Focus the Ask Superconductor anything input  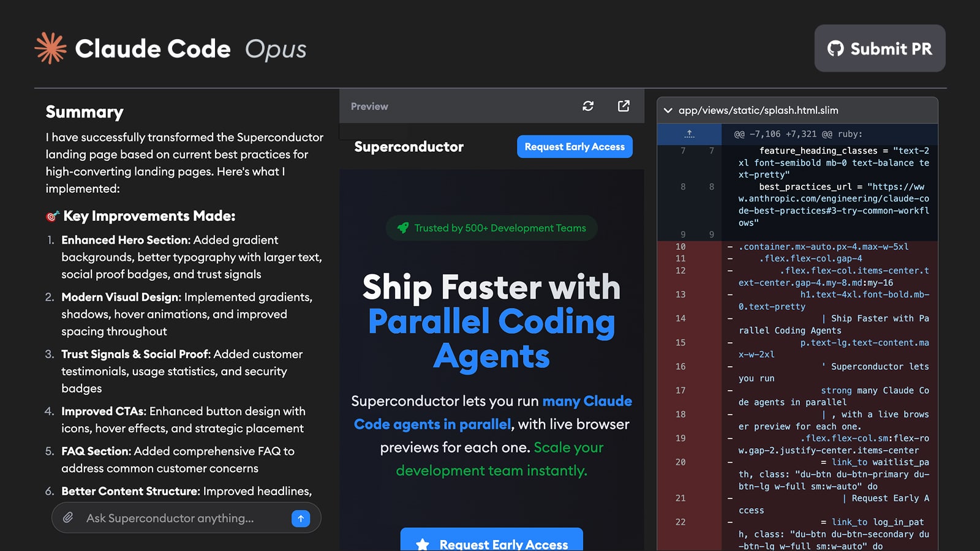tap(186, 518)
